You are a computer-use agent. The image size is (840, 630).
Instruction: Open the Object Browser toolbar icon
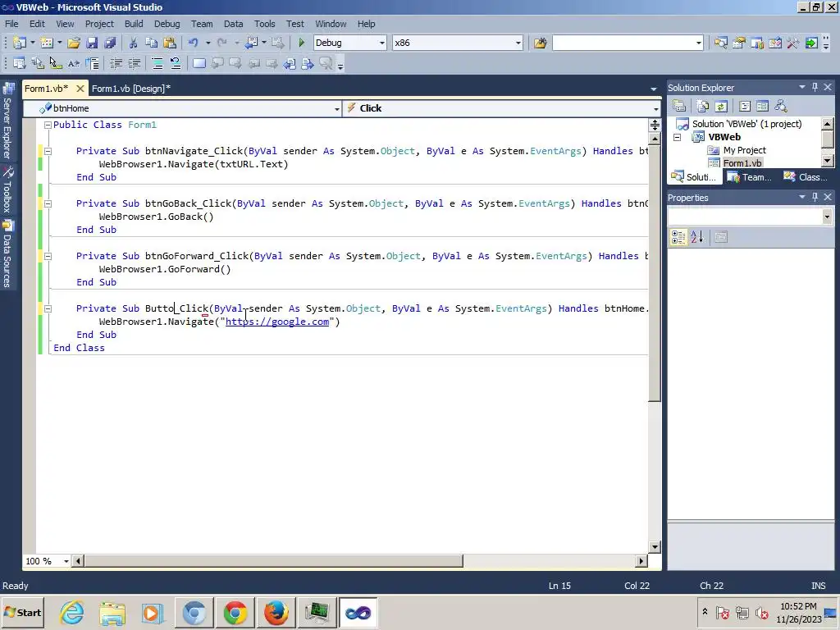(x=775, y=43)
